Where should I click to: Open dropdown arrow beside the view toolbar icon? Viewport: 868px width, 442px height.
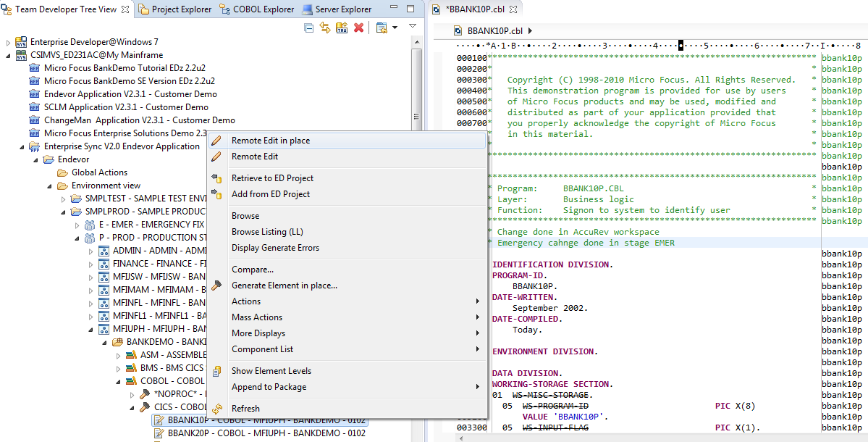[395, 28]
